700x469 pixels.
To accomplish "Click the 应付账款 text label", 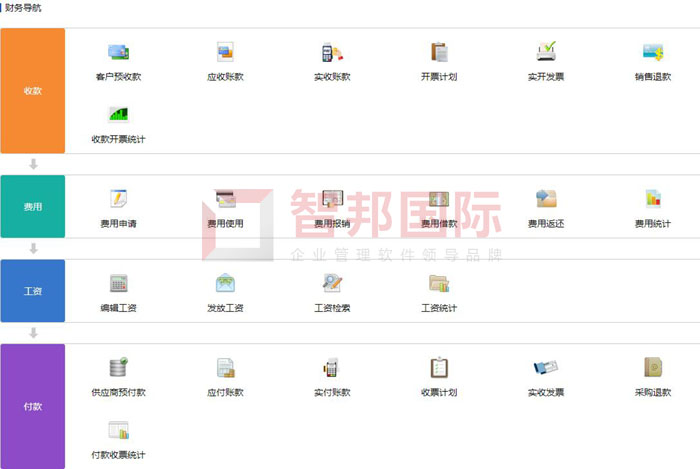I will [x=225, y=392].
